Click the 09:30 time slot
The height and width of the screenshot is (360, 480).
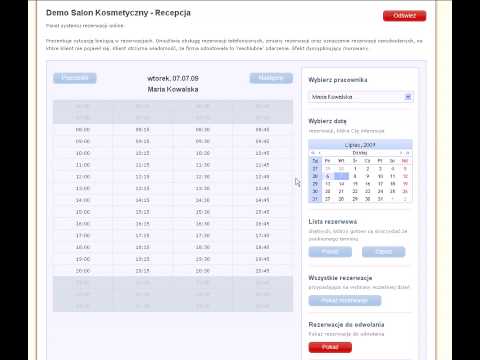click(x=203, y=141)
